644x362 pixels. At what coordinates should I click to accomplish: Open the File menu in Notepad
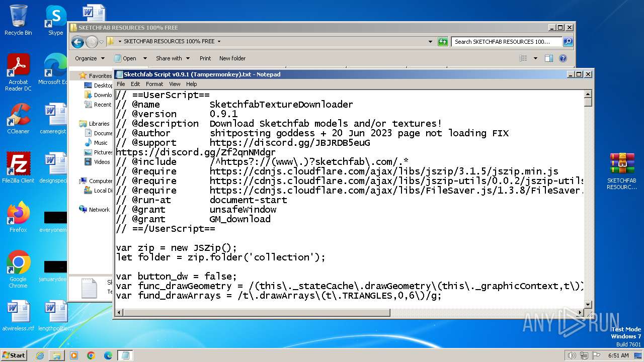coord(121,84)
